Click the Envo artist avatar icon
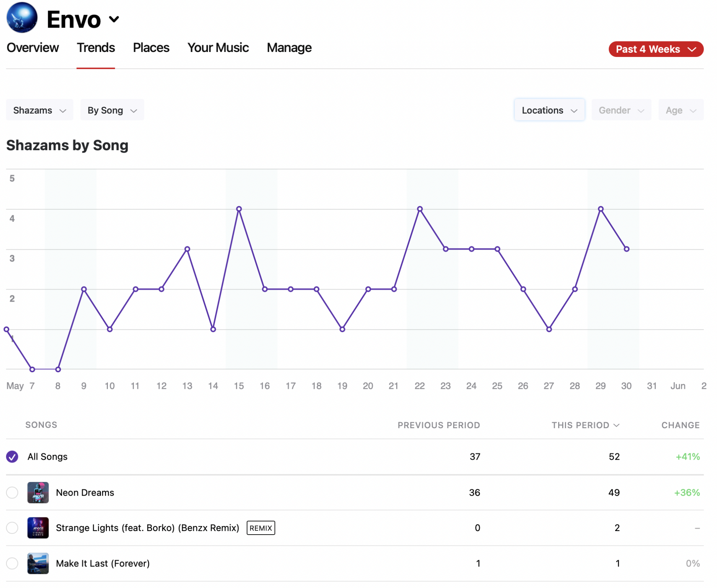The image size is (717, 588). coord(22,18)
